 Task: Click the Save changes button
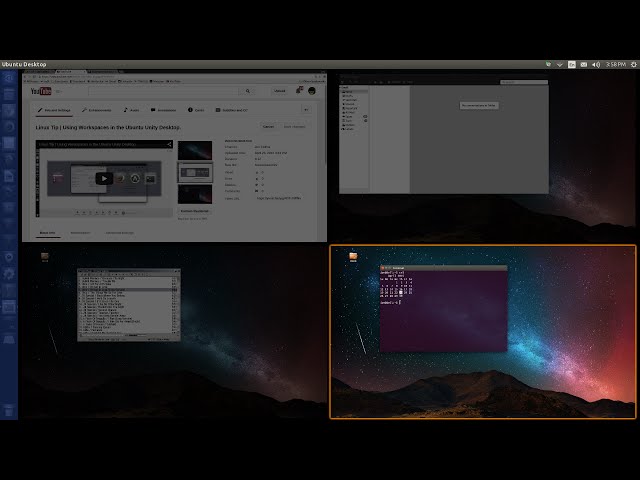pyautogui.click(x=294, y=127)
